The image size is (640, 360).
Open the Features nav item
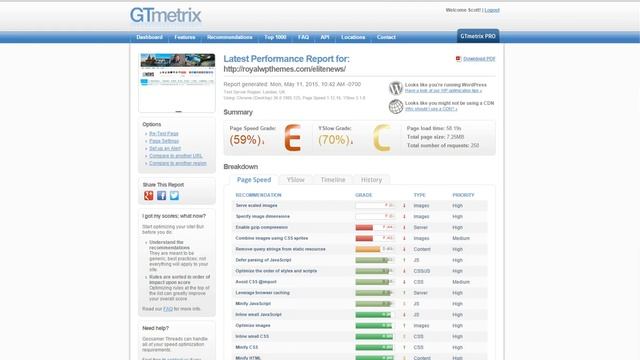[x=185, y=37]
